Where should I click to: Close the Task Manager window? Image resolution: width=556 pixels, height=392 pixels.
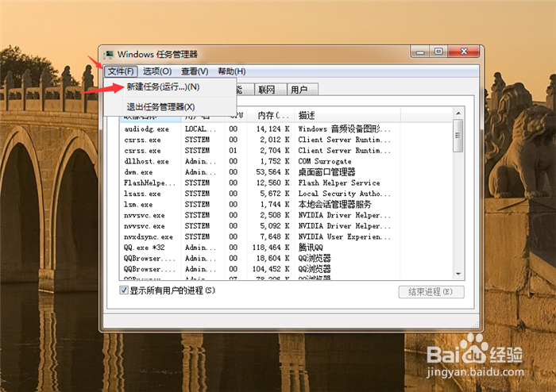[464, 52]
